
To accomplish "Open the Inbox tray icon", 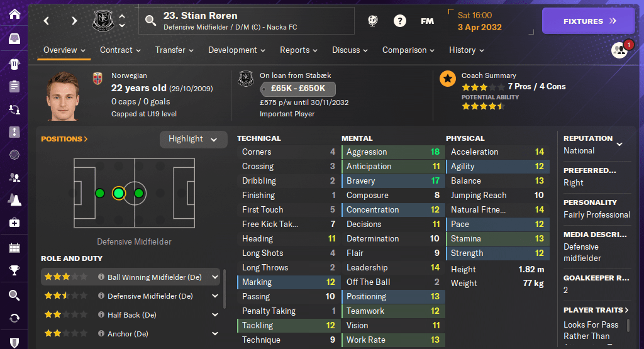I will [14, 39].
